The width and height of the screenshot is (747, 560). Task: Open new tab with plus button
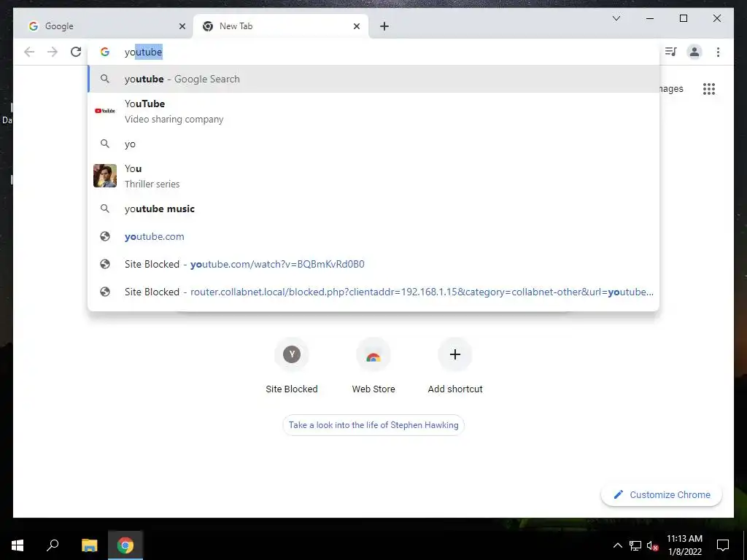[384, 26]
